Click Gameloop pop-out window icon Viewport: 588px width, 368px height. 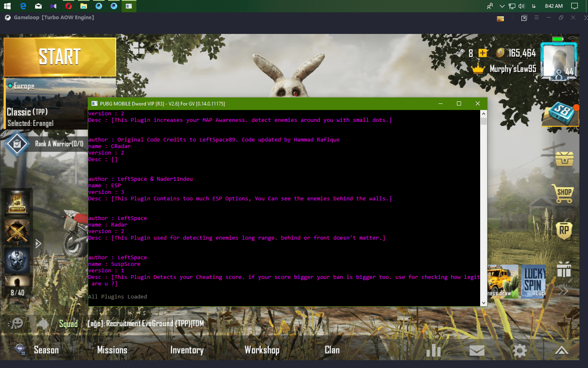click(524, 18)
